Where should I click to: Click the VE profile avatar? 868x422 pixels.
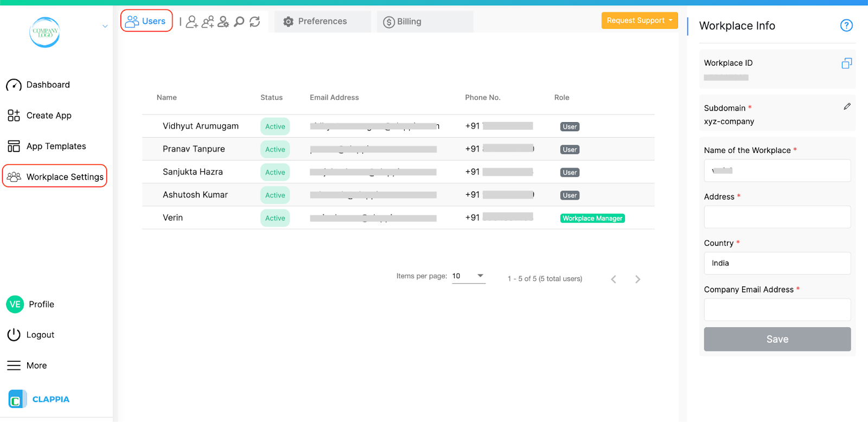(15, 304)
